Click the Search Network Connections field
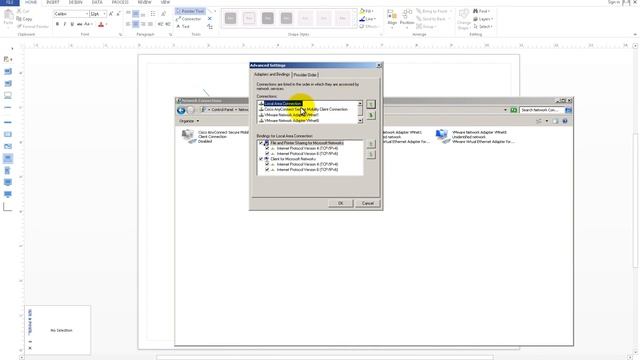 tap(542, 110)
